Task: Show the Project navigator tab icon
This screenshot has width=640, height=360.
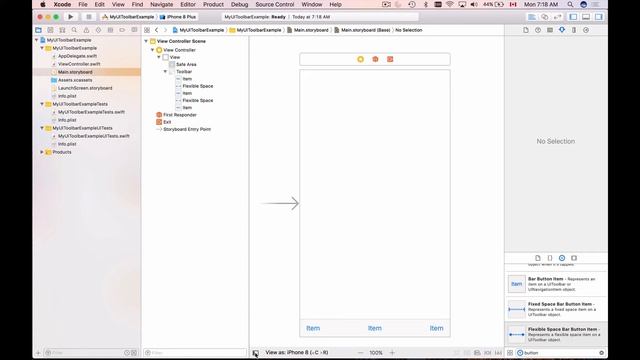Action: click(38, 30)
